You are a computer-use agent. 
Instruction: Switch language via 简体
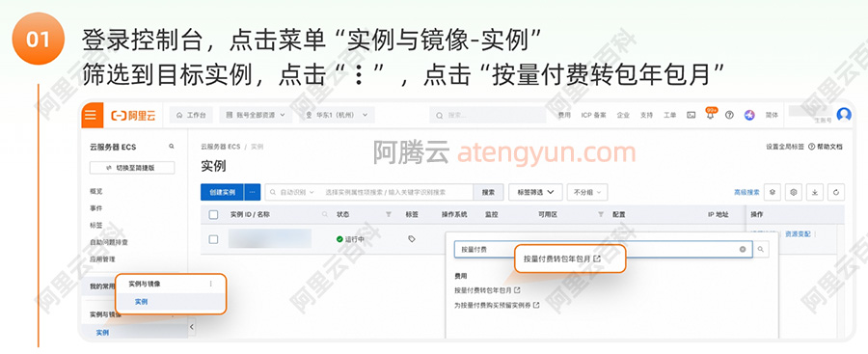click(772, 115)
